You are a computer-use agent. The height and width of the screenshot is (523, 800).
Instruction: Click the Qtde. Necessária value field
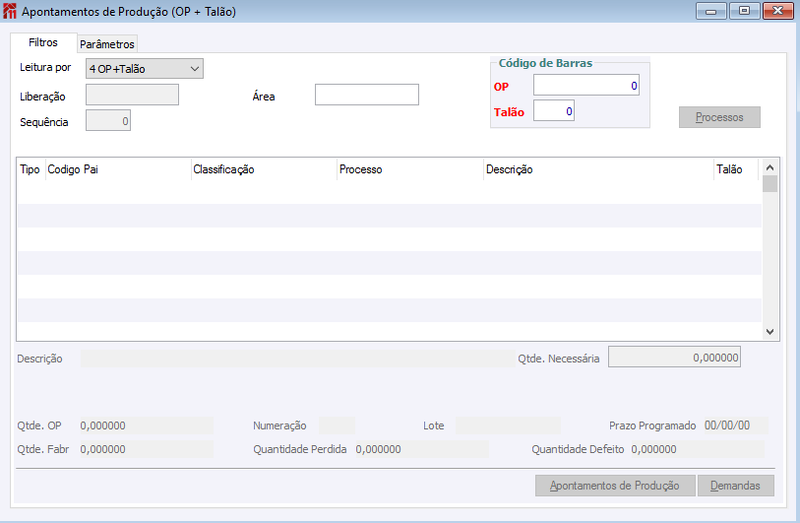[674, 357]
